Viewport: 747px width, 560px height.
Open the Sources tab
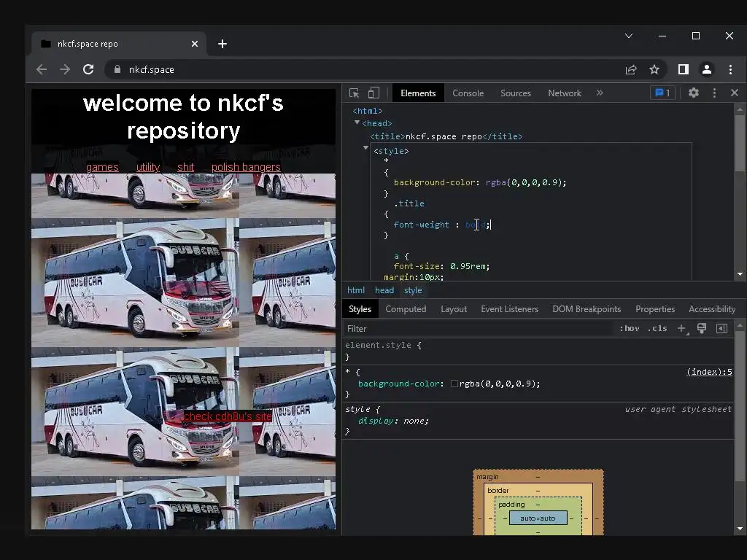tap(516, 93)
